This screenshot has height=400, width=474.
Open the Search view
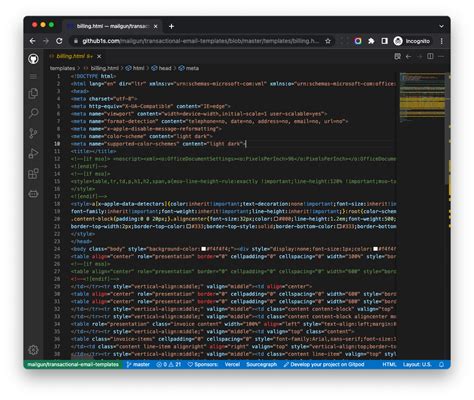coord(33,113)
